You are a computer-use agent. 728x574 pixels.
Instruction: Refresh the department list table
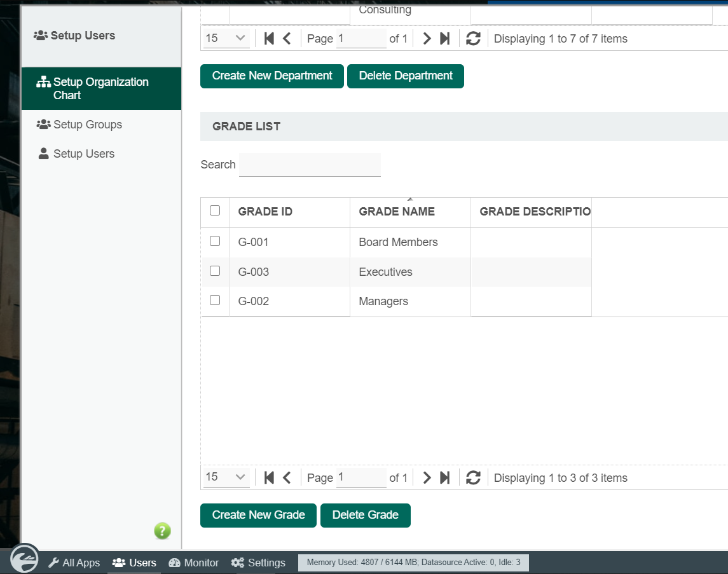[x=473, y=39]
